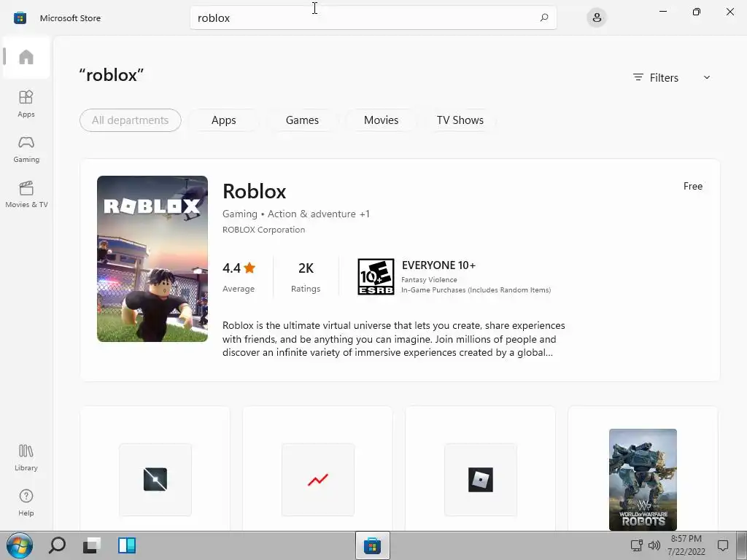The height and width of the screenshot is (560, 747).
Task: Go to the Gaming section in the sidebar
Action: click(x=26, y=149)
